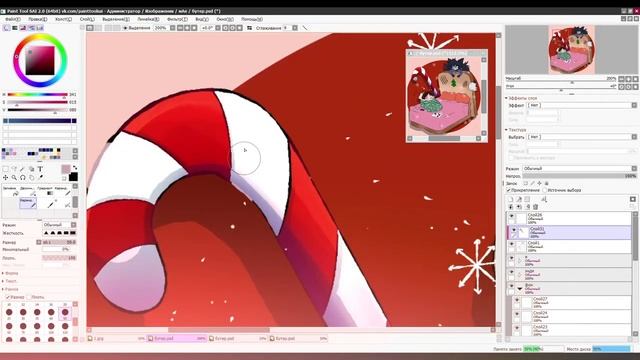Open the Правка menu
Screen dimensions: 640x360
point(38,19)
